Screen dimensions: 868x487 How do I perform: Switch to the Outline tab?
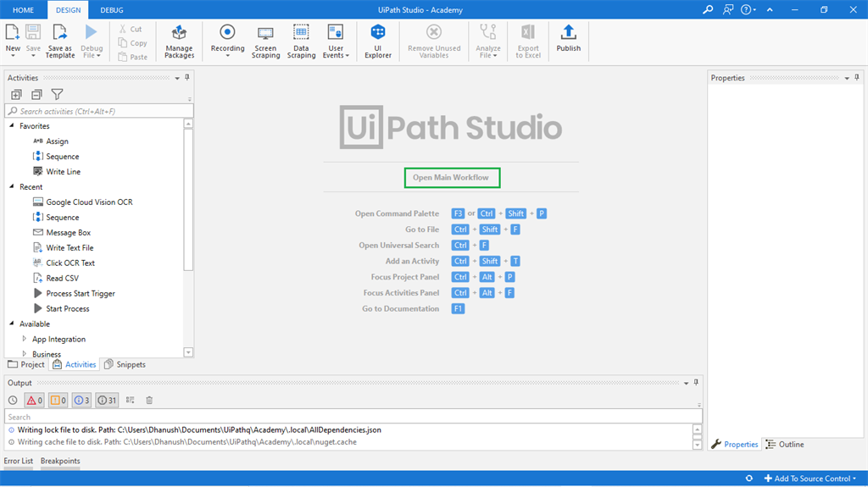[785, 445]
